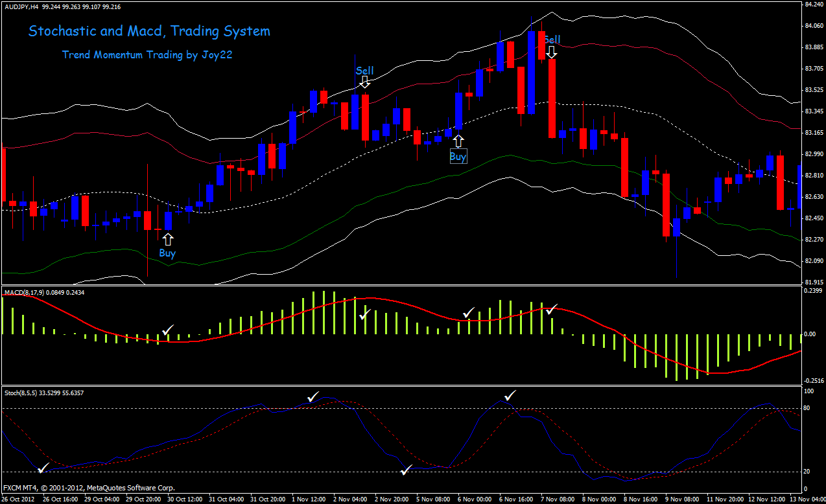826x504 pixels.
Task: Click the Buy label below the 30 Oct candle
Action: point(167,253)
